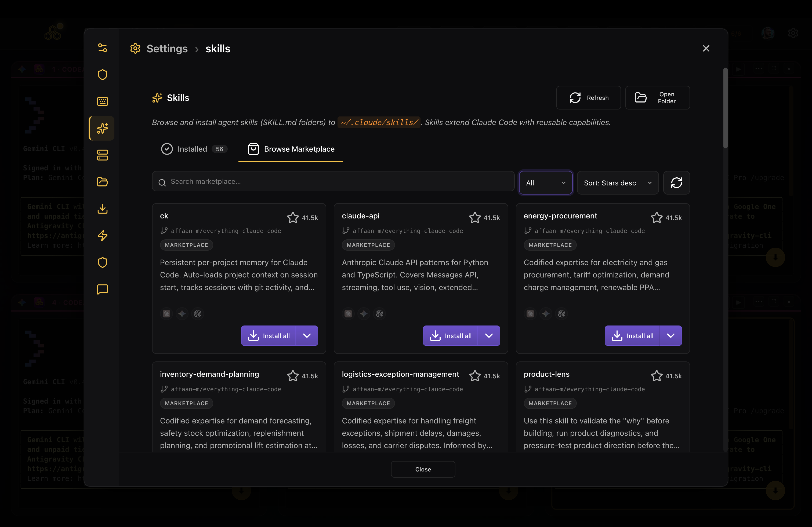Click OpenAI agent icon on energy-procurement card
This screenshot has height=527, width=812.
[561, 314]
